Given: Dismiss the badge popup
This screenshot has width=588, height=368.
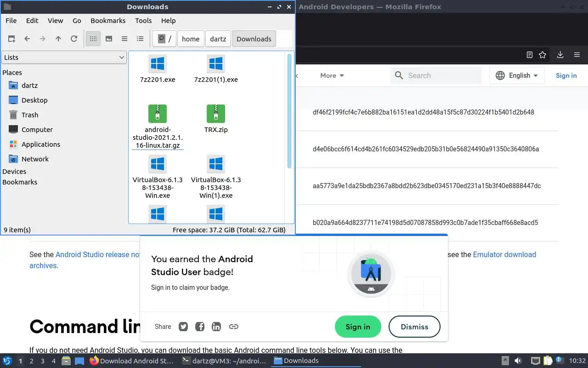Looking at the screenshot, I should (x=414, y=327).
